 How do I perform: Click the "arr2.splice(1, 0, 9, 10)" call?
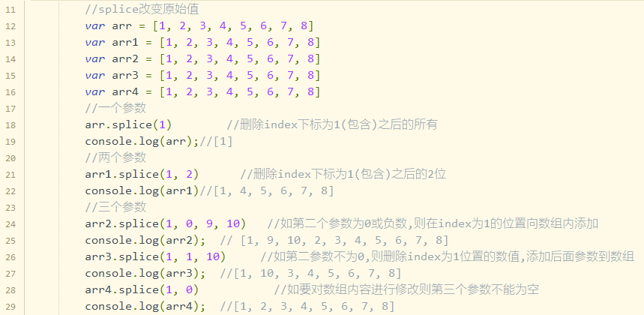click(x=164, y=223)
